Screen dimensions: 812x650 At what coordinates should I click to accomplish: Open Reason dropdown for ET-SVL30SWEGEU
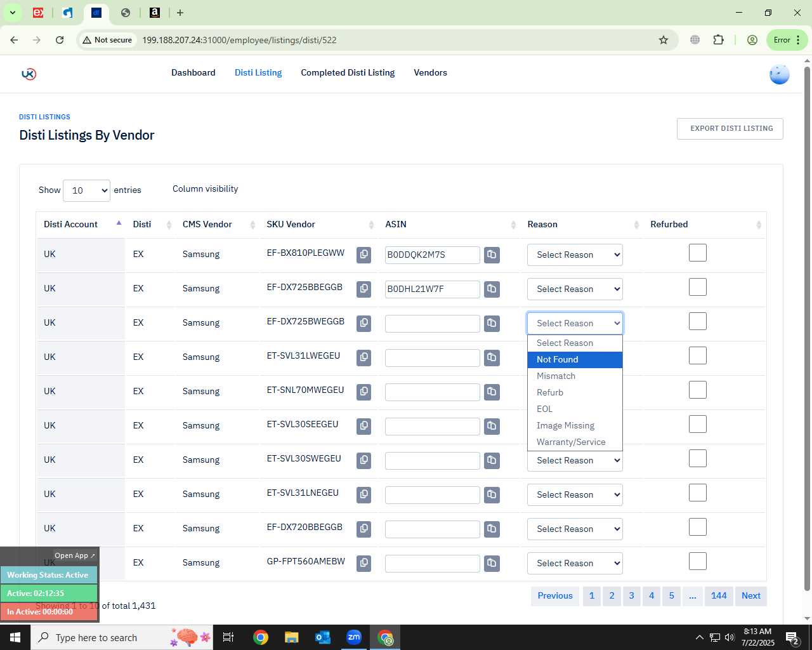tap(575, 461)
